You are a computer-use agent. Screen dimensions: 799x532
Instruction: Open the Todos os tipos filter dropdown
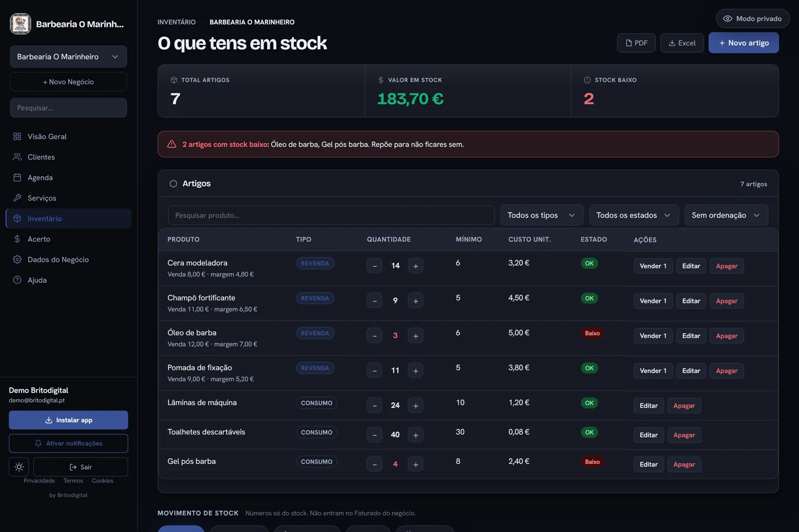point(542,215)
